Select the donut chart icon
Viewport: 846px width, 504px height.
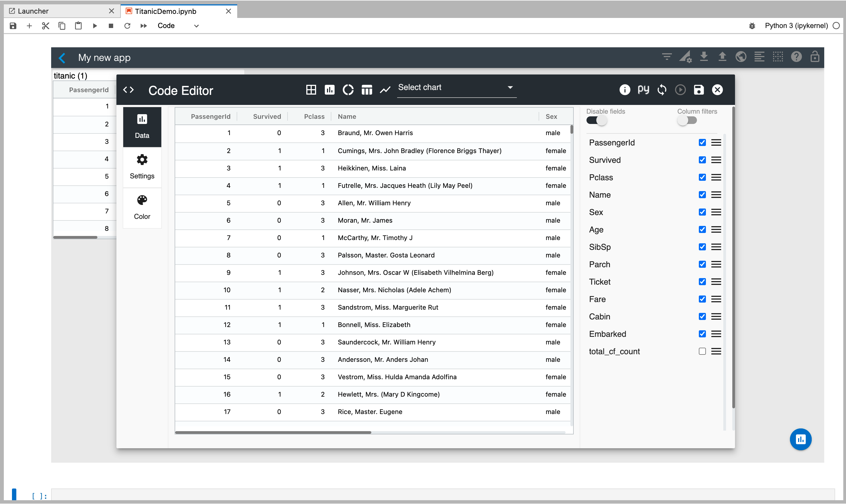click(348, 90)
